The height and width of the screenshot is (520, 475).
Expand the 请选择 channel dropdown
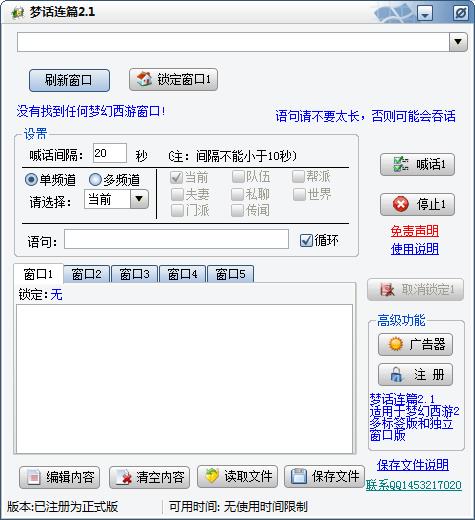click(139, 199)
